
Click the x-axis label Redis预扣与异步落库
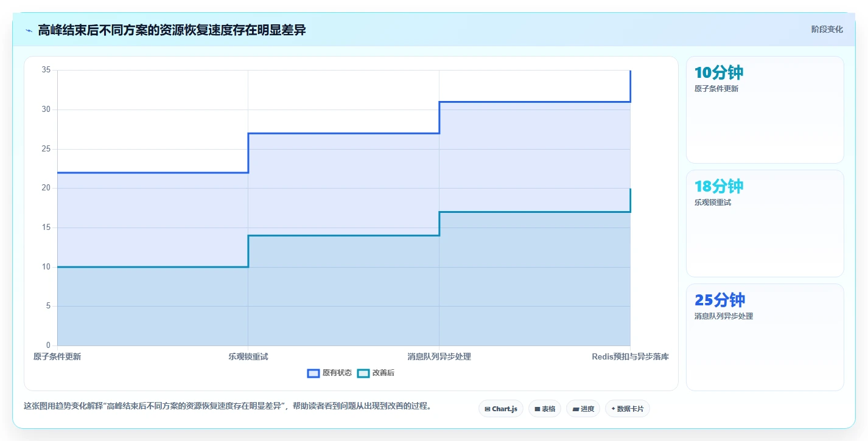tap(631, 356)
